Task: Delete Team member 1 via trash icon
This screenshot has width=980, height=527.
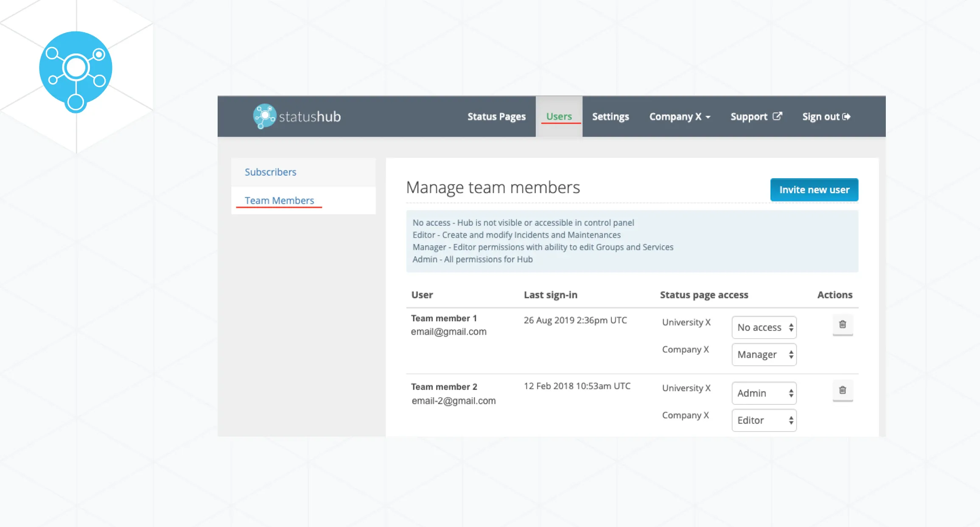Action: (843, 325)
